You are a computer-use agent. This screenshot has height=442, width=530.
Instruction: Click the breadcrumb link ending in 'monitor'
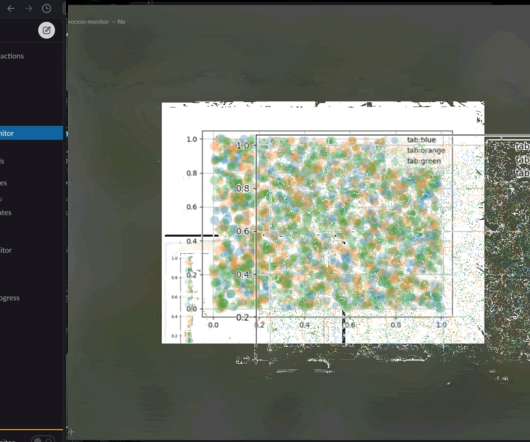tap(89, 22)
